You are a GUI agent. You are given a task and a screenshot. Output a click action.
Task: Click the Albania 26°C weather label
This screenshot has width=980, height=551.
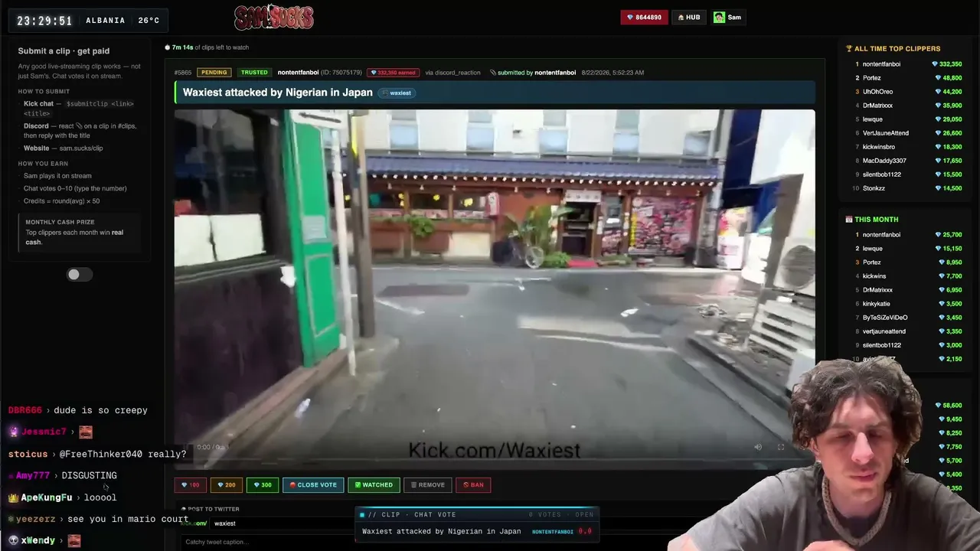point(122,21)
